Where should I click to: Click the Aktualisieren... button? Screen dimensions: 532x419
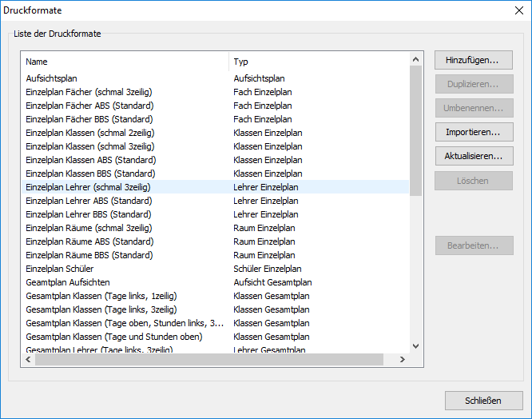tap(474, 156)
